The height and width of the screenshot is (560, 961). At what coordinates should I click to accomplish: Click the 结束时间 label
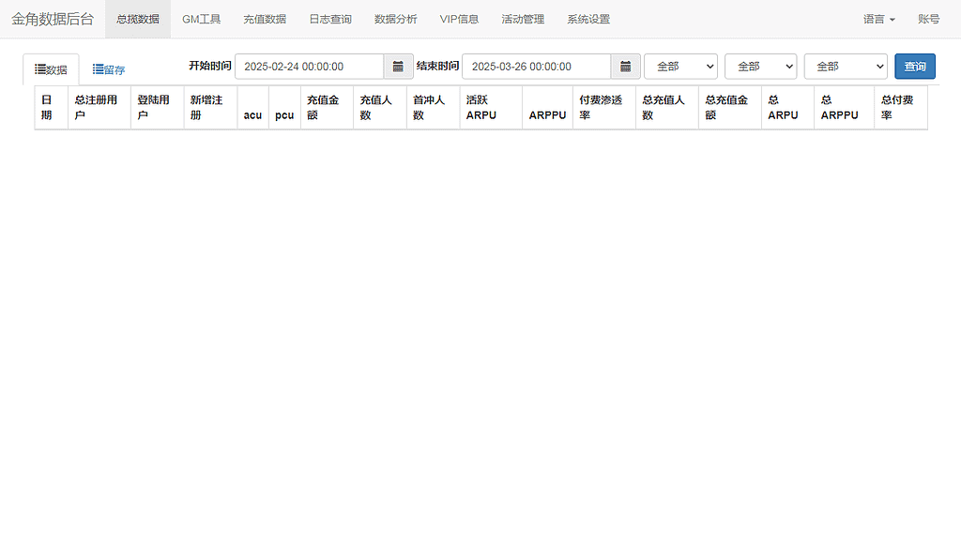coord(437,66)
